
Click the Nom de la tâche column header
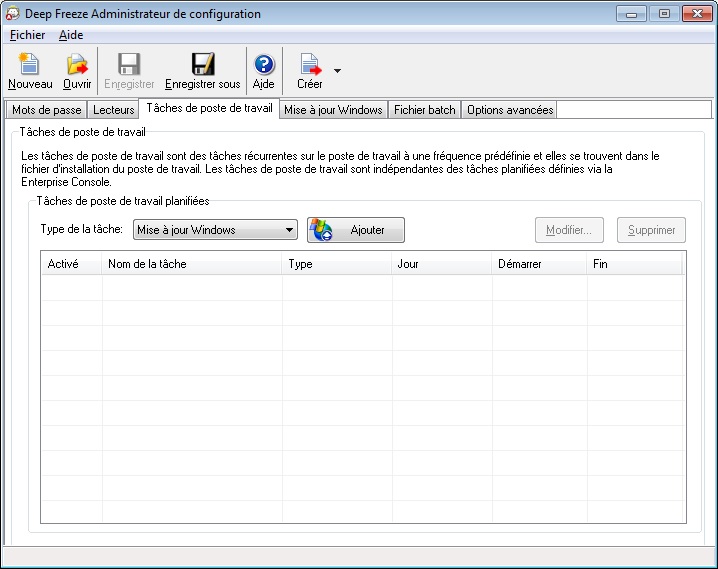(192, 264)
